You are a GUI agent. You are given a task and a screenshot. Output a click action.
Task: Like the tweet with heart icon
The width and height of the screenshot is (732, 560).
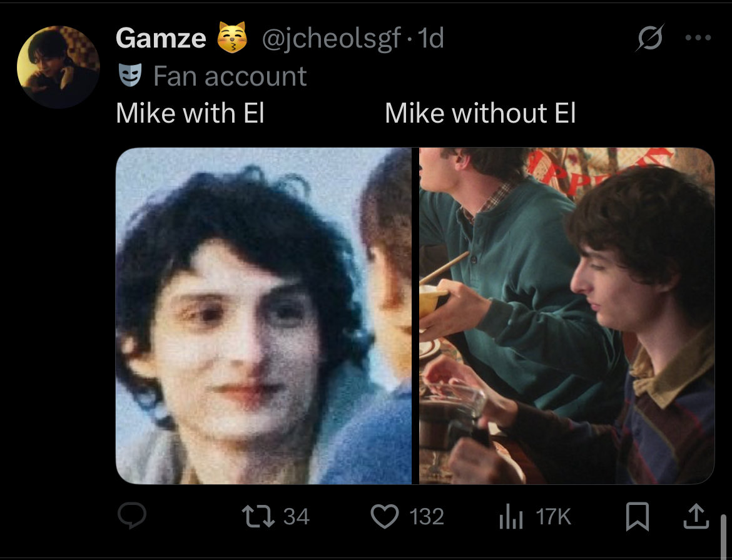point(384,517)
